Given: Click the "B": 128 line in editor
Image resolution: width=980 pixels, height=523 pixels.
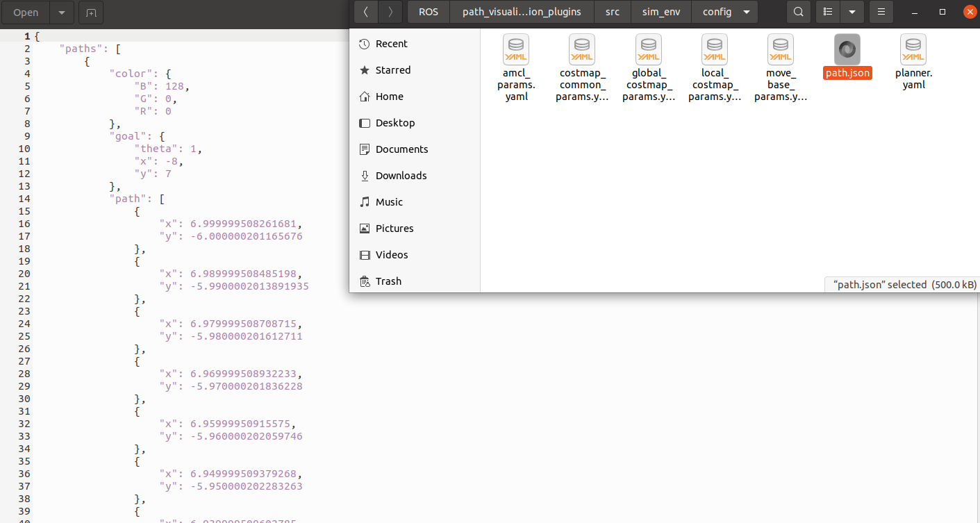Looking at the screenshot, I should (162, 86).
